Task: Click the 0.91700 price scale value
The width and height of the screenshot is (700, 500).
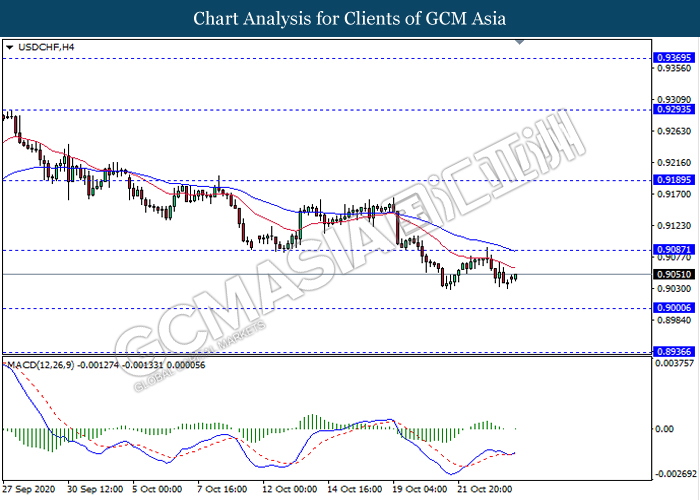Action: (674, 194)
